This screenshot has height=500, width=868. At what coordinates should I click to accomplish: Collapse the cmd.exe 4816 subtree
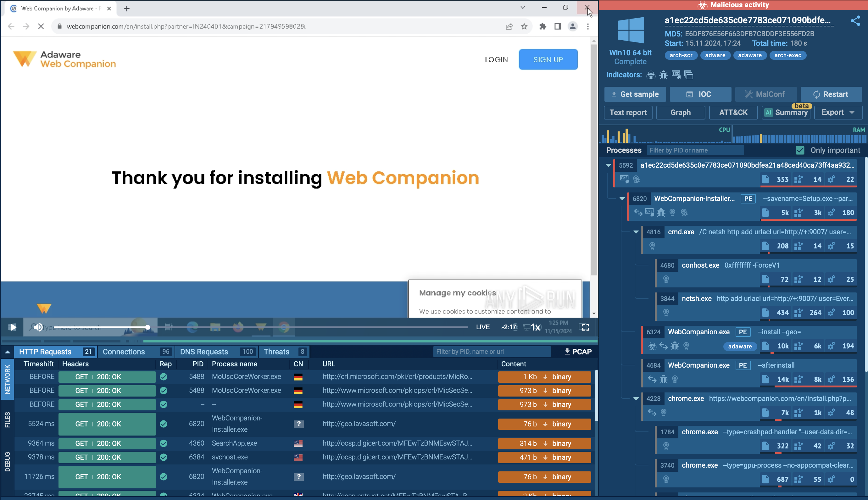(x=636, y=232)
